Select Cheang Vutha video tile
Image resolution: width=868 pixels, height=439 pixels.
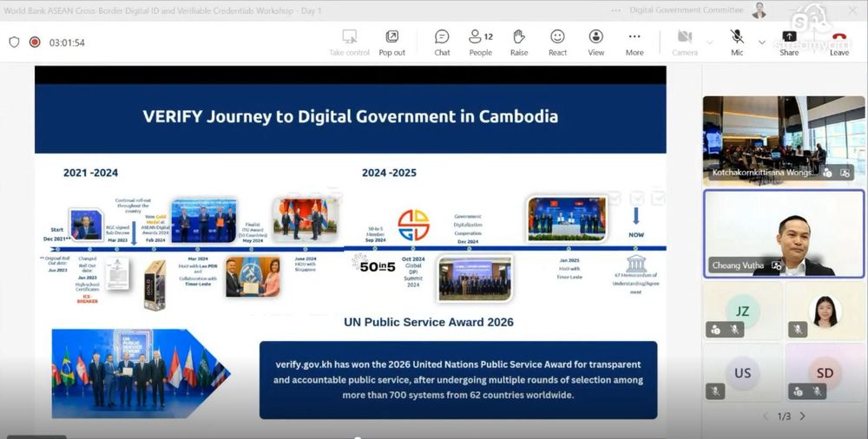[x=783, y=233]
